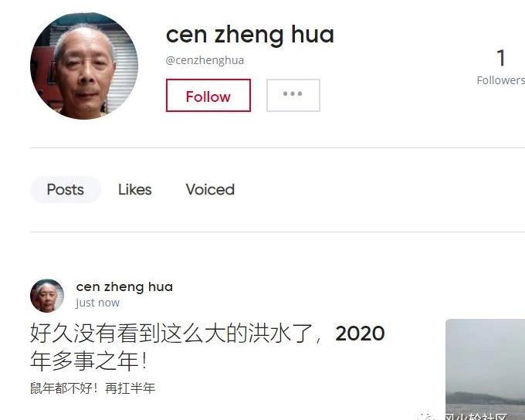Screen dimensions: 525x420
Task: Switch to the Likes tab
Action: [135, 190]
